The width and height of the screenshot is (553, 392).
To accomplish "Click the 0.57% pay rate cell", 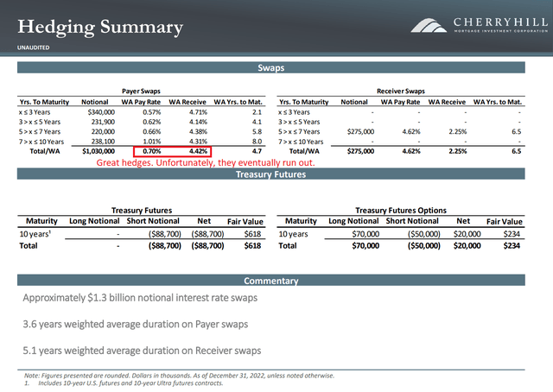I will pyautogui.click(x=152, y=112).
